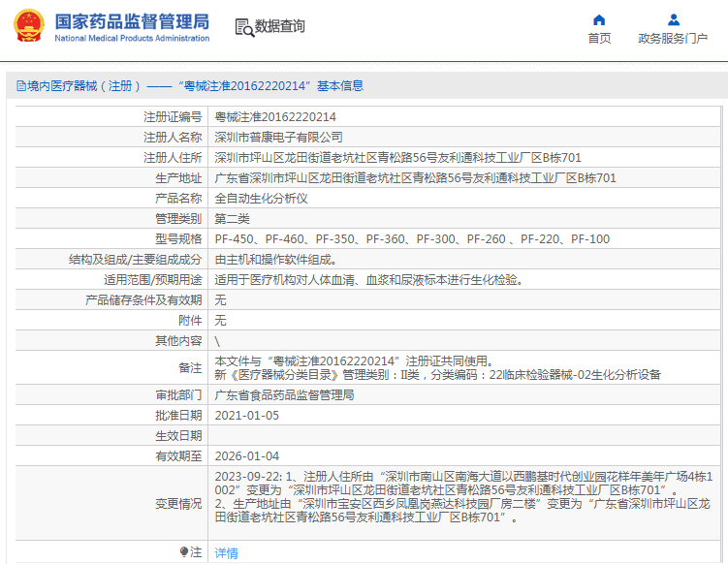Click the 境内医疗器械（注册）基本信息 header title
The image size is (728, 564).
(x=195, y=86)
